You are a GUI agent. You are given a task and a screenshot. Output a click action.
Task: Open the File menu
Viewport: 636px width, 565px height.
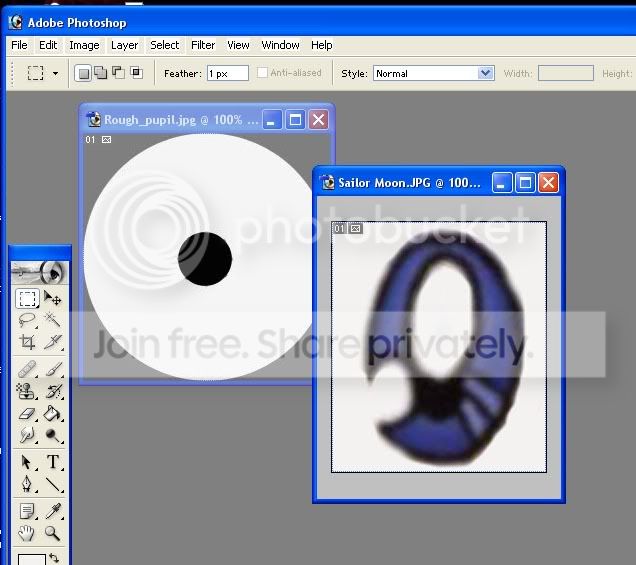pos(19,45)
